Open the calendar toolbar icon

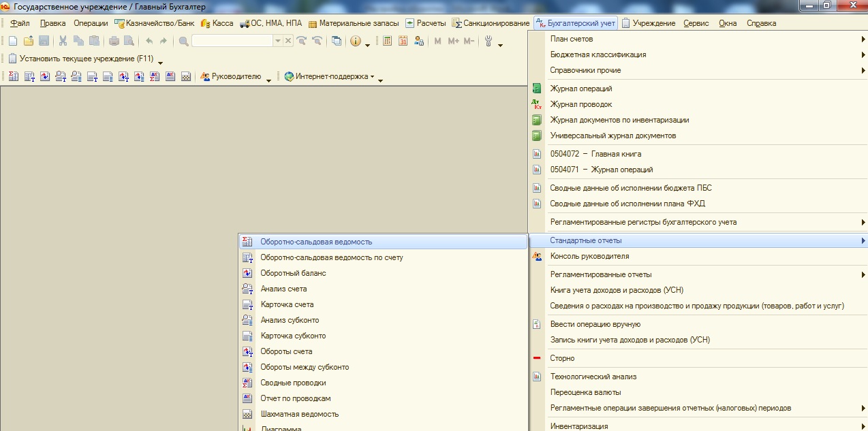(403, 41)
